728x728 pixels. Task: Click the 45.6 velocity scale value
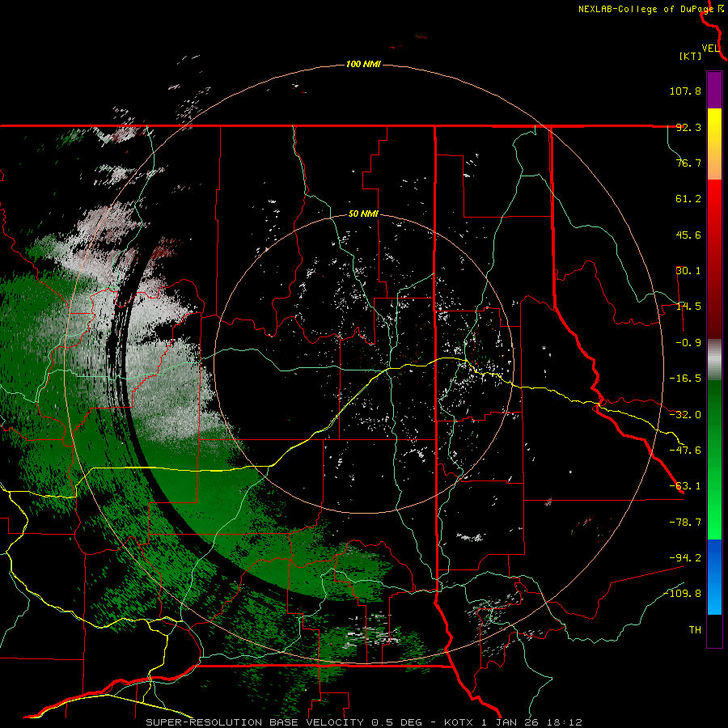(x=688, y=235)
